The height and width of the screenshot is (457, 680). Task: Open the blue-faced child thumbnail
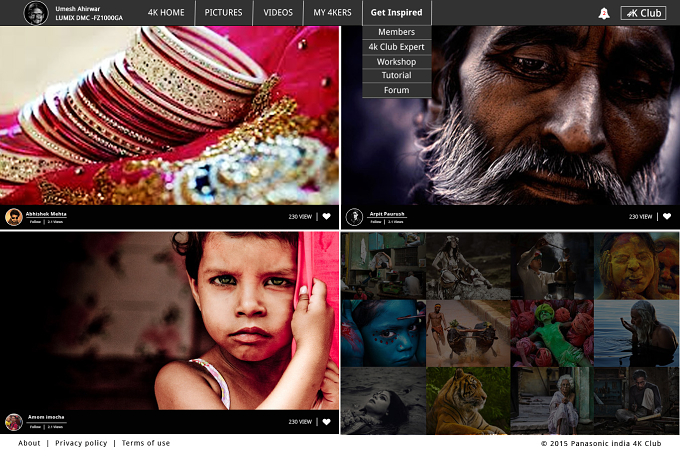[383, 333]
